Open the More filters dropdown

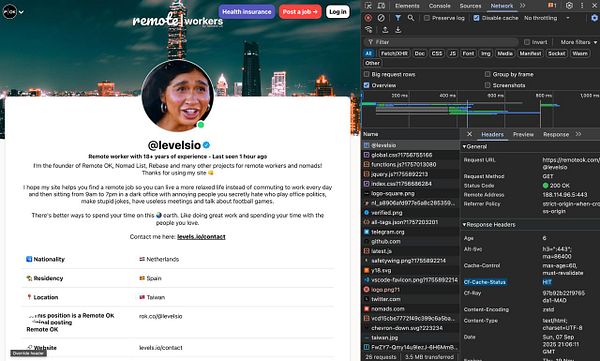tap(579, 42)
